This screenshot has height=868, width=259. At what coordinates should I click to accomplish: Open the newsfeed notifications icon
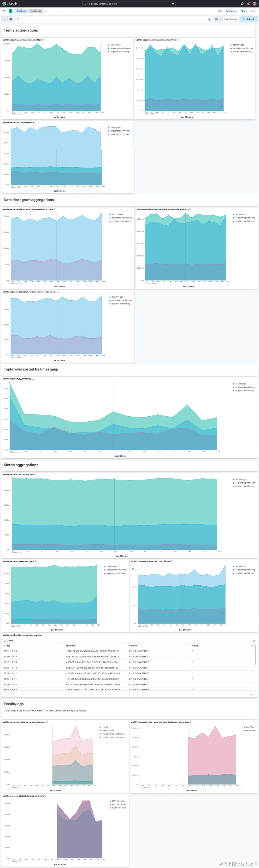[x=249, y=4]
